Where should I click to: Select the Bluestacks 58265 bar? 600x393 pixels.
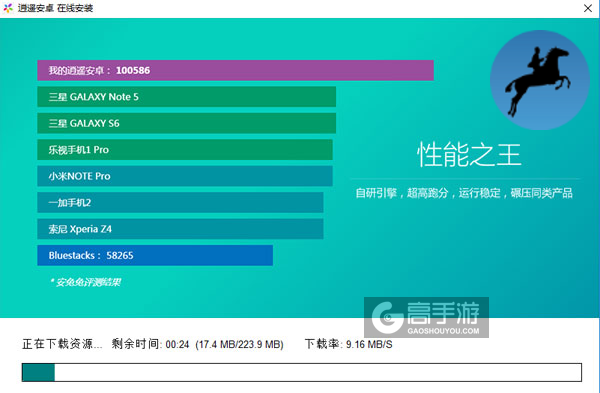click(x=155, y=255)
